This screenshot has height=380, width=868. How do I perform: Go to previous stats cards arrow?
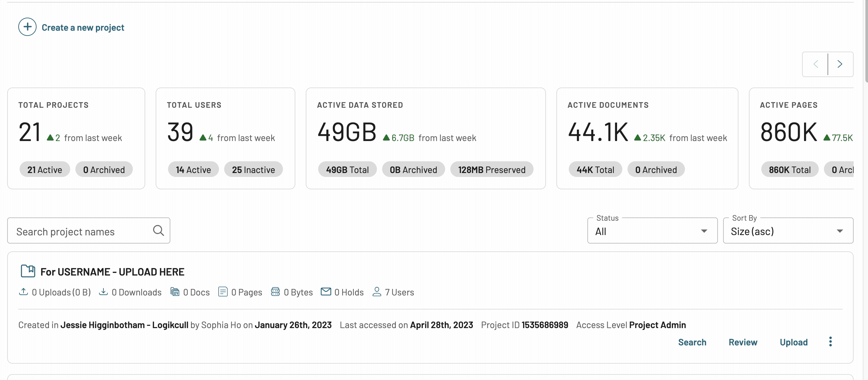click(x=815, y=64)
